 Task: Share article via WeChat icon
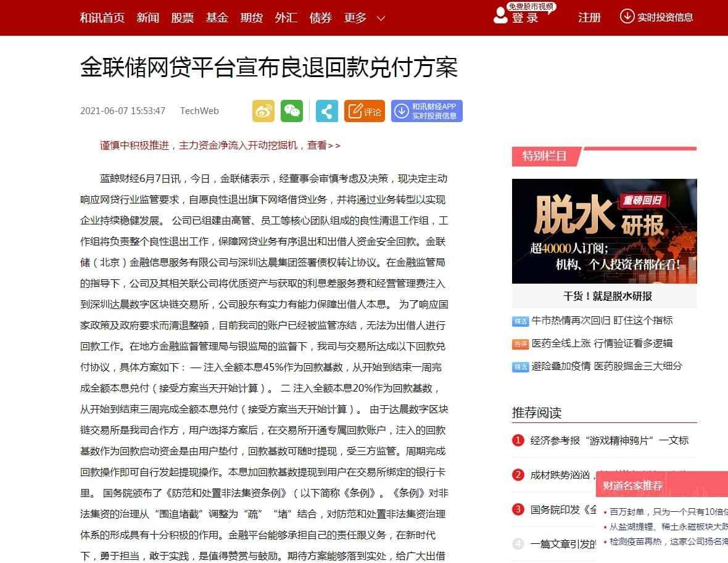click(x=292, y=111)
